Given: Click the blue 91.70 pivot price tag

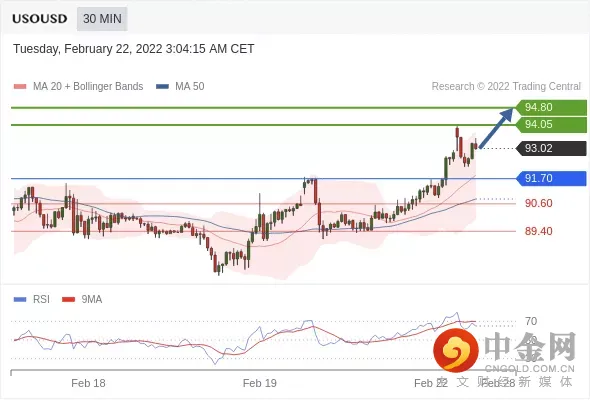Looking at the screenshot, I should click(x=551, y=178).
